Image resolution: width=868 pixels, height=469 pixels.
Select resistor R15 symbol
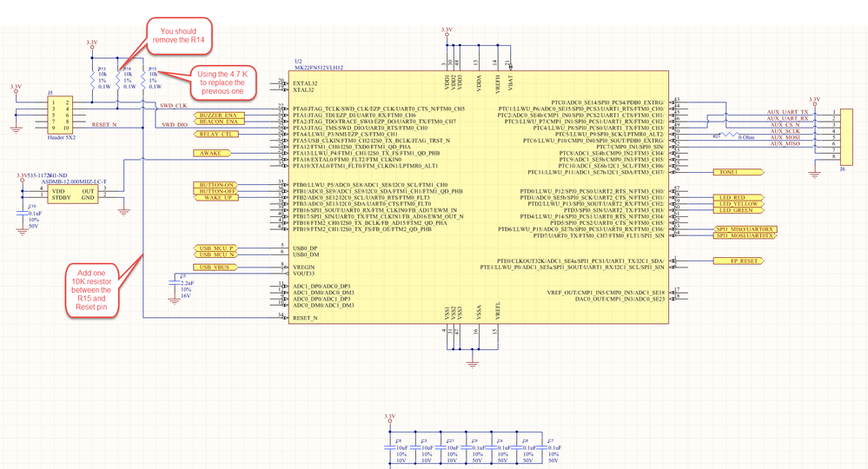tap(142, 81)
